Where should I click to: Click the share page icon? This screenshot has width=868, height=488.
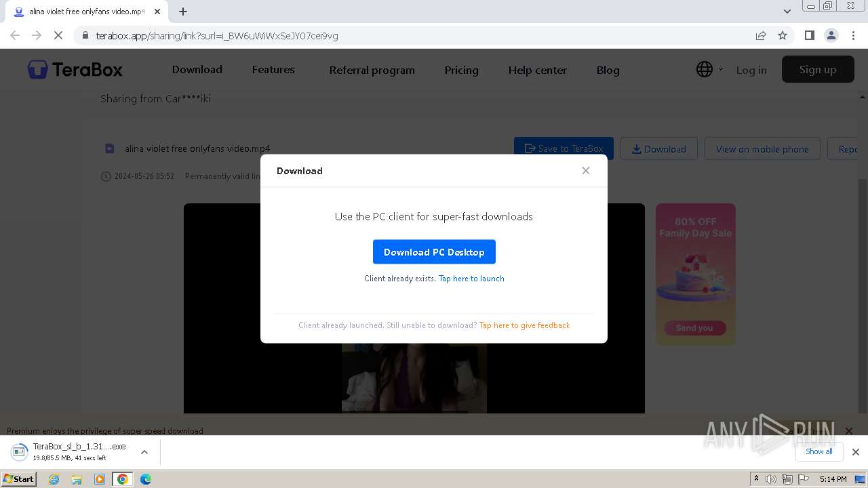[x=761, y=35]
